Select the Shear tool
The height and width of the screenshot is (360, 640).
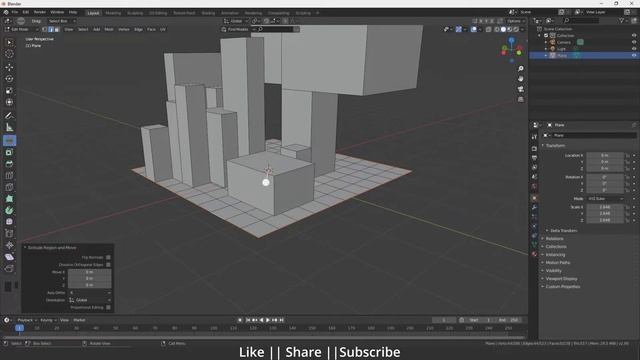[x=9, y=257]
